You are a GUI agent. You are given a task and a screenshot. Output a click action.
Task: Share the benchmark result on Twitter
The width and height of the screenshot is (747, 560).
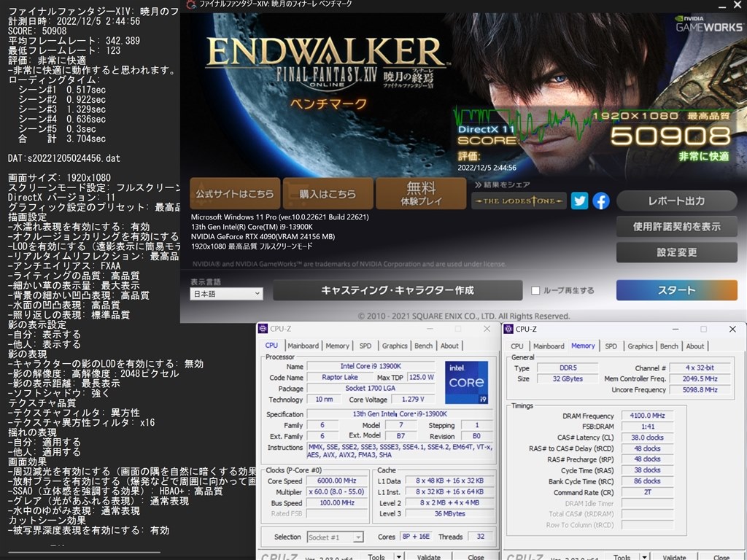579,201
